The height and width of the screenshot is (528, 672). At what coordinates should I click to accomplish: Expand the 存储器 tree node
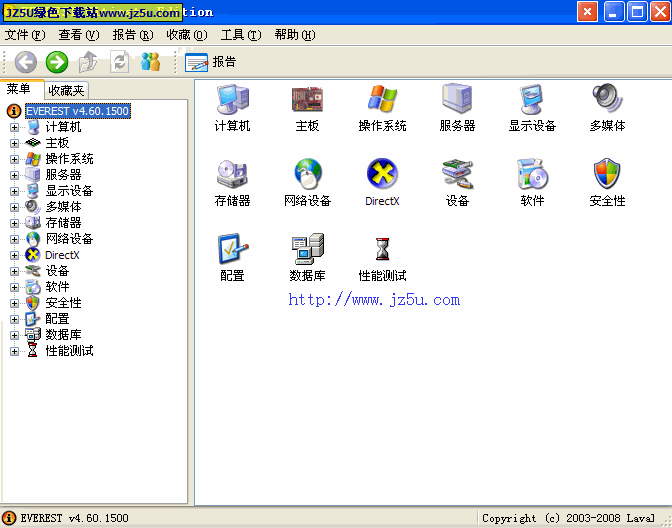click(x=14, y=223)
